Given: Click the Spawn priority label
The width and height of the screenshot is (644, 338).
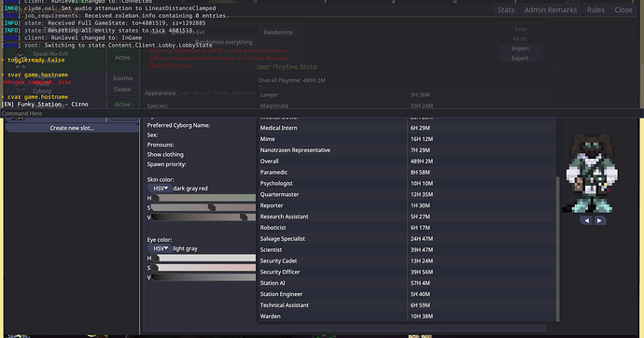Looking at the screenshot, I should coord(166,164).
